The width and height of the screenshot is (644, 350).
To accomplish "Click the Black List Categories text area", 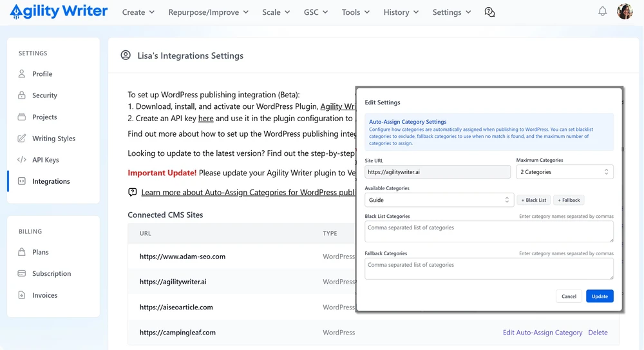I will pyautogui.click(x=489, y=231).
